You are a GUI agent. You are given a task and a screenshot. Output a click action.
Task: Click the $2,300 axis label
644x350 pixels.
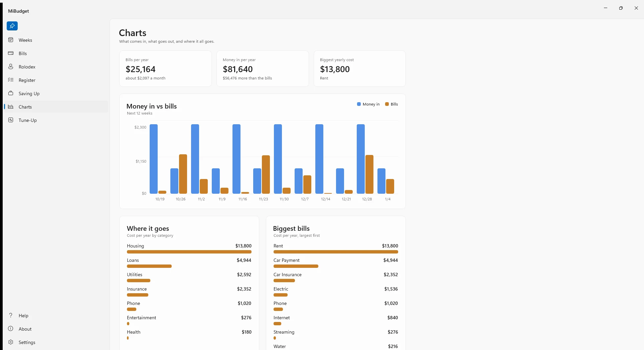[x=140, y=127]
